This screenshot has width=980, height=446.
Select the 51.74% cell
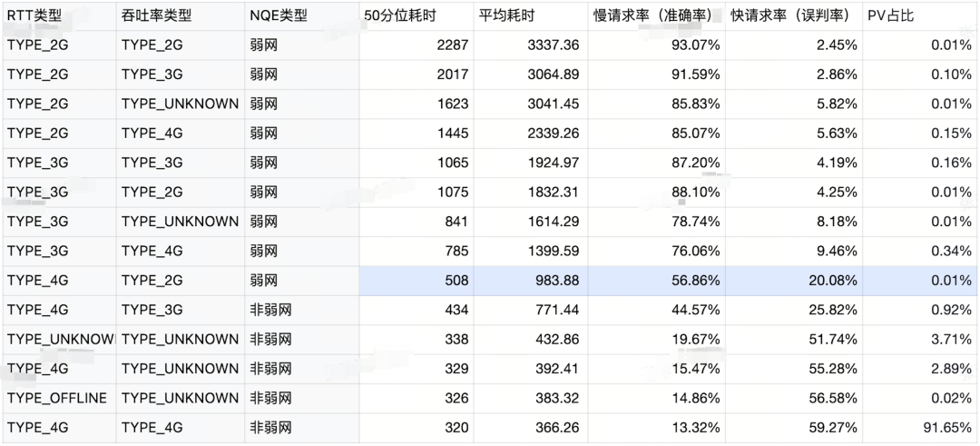click(794, 339)
